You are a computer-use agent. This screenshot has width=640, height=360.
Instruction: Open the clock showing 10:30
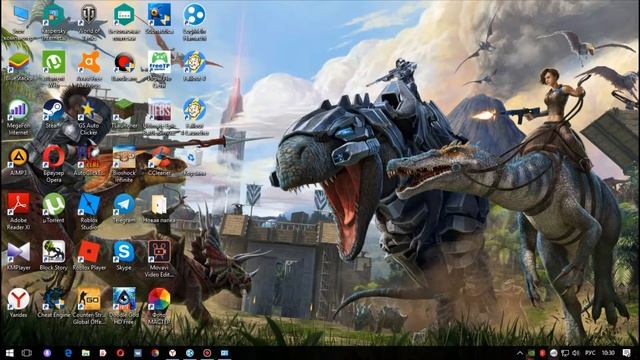point(608,353)
